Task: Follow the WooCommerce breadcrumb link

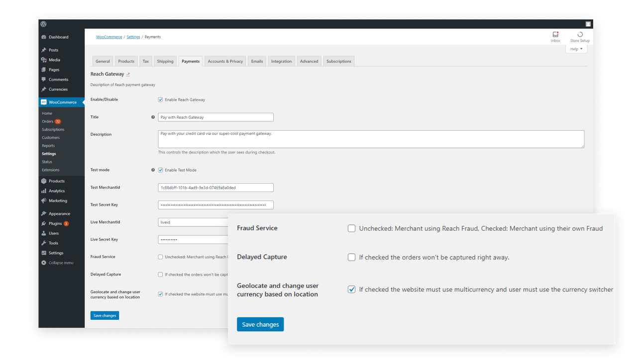Action: pos(109,37)
